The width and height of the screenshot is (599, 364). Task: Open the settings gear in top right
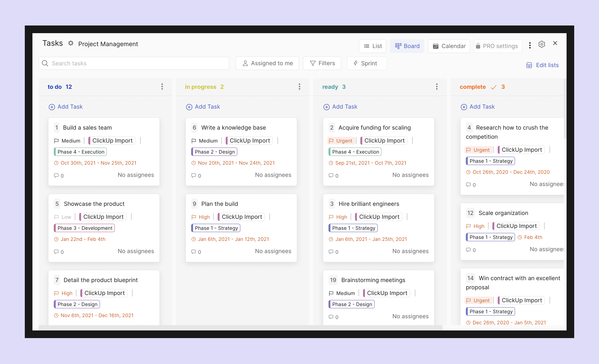(x=542, y=44)
